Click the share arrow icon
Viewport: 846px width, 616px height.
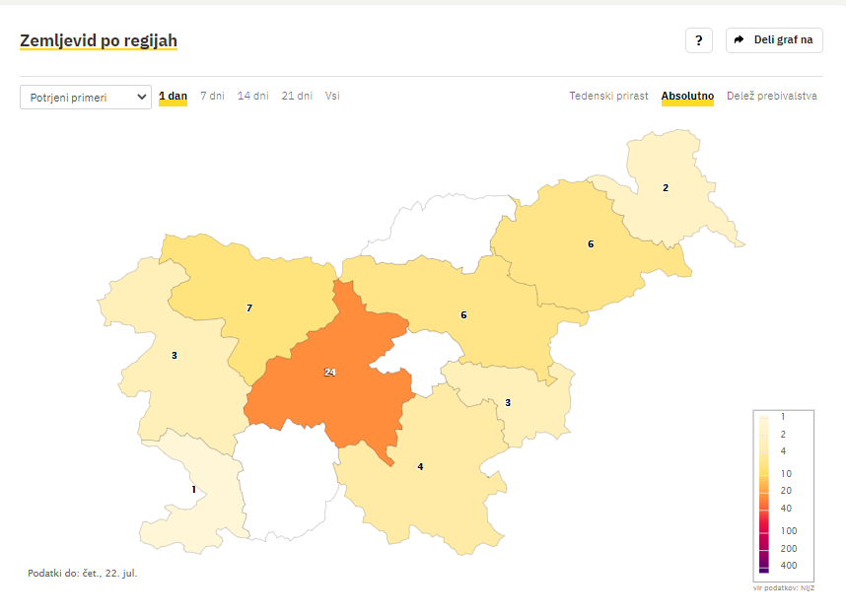coord(740,39)
